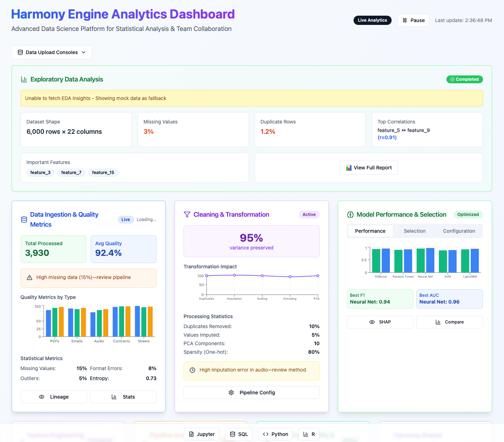Open the model Compare view
Viewport: 504px width, 442px height.
[x=450, y=322]
